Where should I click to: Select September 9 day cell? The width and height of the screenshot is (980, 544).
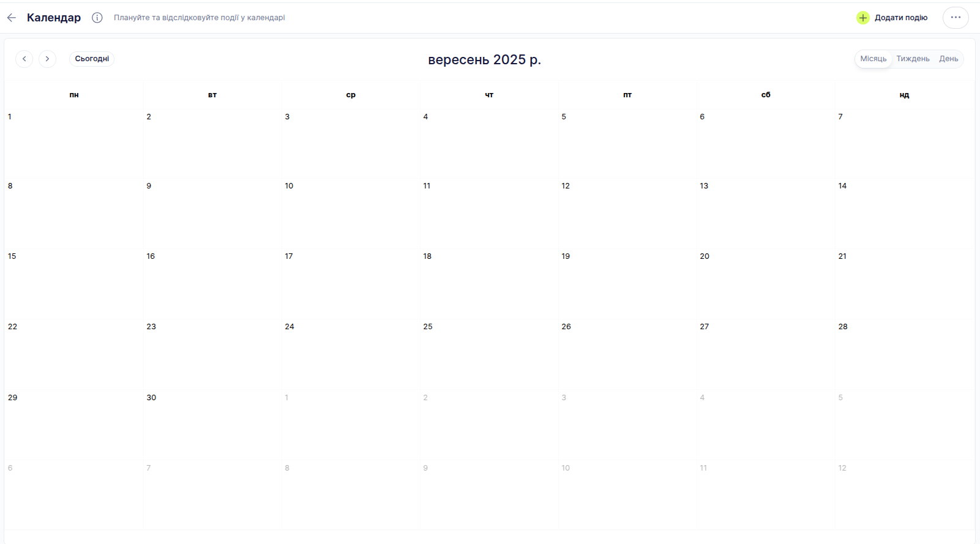coord(212,214)
